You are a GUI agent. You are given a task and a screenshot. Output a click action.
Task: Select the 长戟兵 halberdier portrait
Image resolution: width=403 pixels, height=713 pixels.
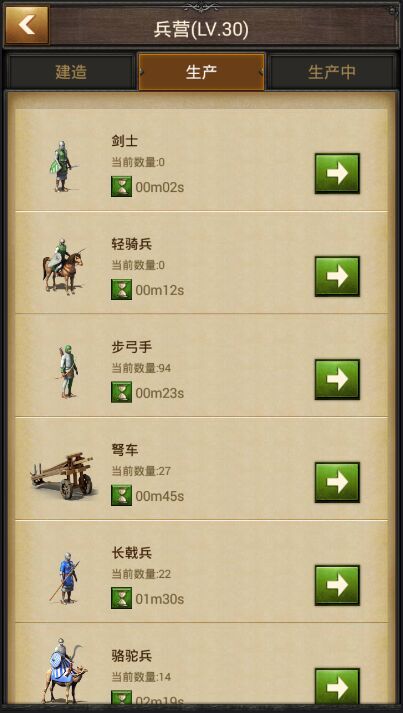coord(65,578)
